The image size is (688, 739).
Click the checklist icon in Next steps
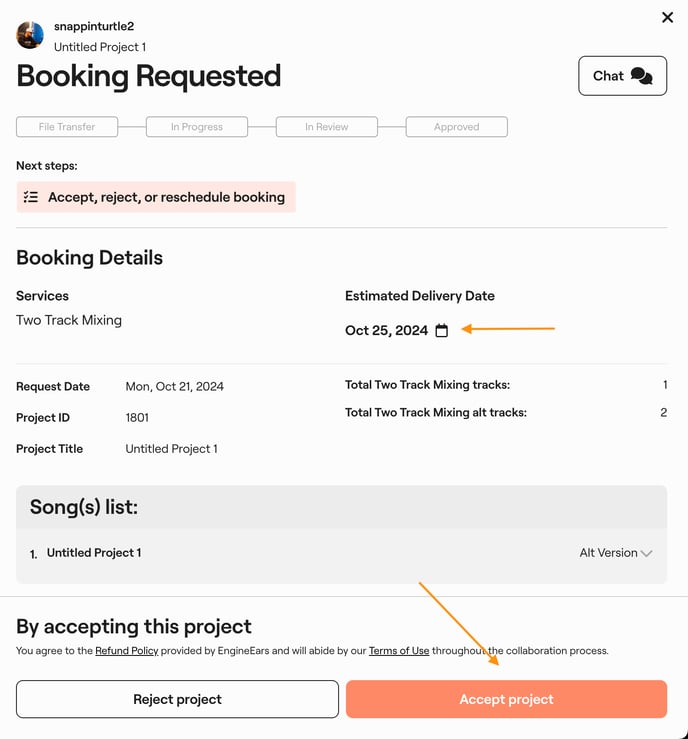[x=31, y=197]
